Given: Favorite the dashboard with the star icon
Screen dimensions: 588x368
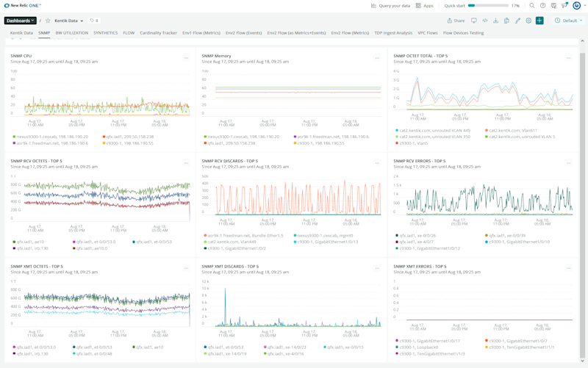Looking at the screenshot, I should (48, 21).
